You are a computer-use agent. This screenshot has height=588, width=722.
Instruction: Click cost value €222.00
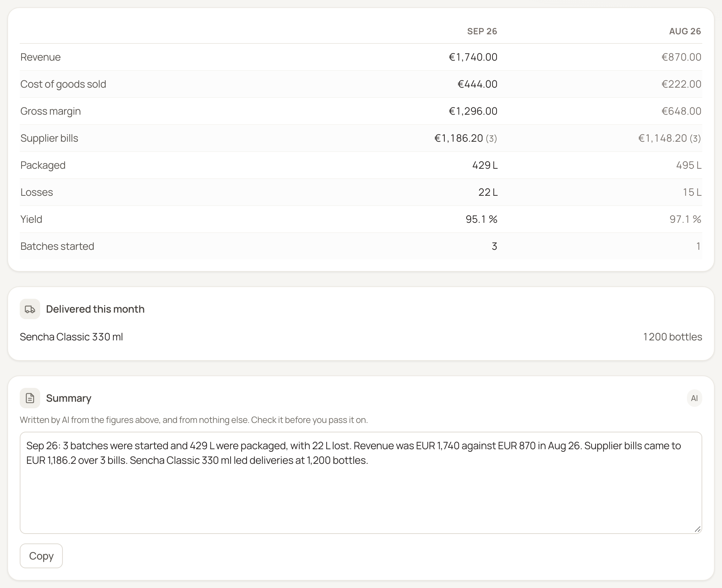[681, 84]
